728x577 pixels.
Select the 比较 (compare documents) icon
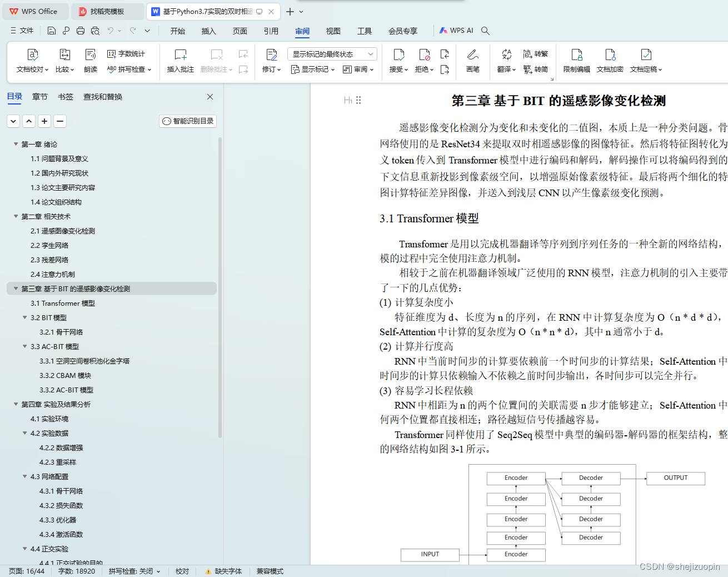64,60
